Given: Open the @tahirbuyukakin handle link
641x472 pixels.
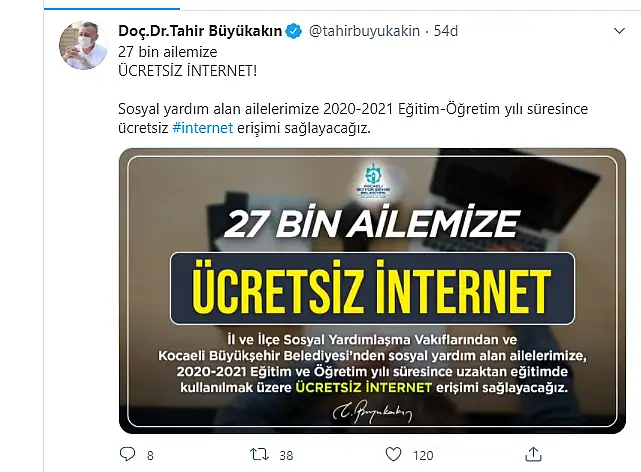Looking at the screenshot, I should (364, 31).
